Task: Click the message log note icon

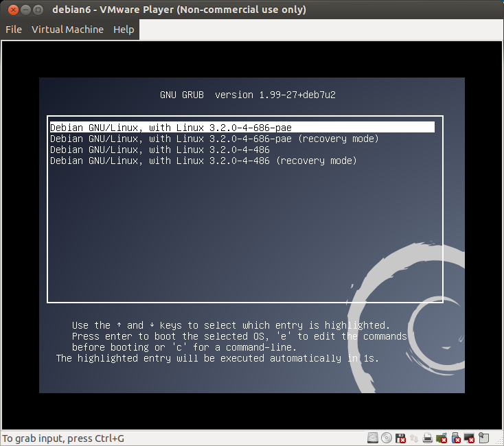Action: tap(483, 438)
